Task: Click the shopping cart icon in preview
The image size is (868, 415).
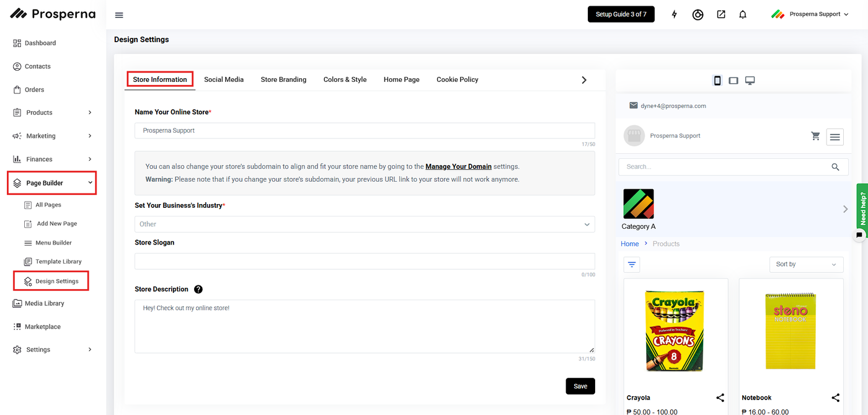Action: 815,136
